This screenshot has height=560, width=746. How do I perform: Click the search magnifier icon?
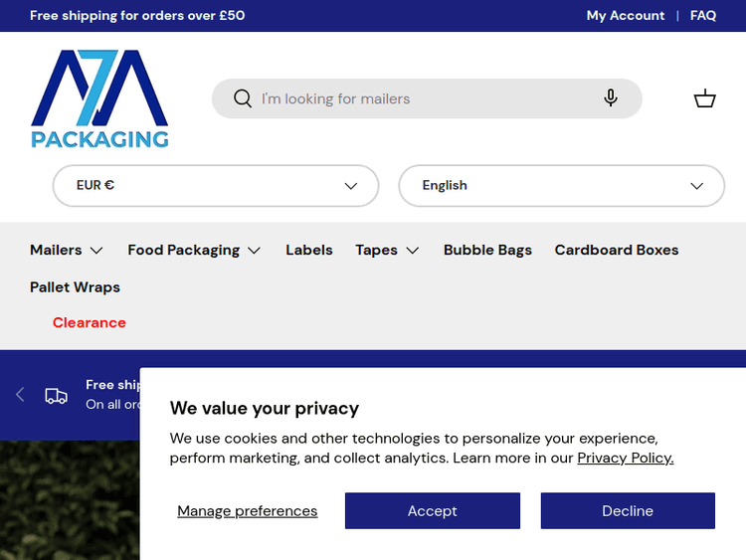(x=243, y=98)
